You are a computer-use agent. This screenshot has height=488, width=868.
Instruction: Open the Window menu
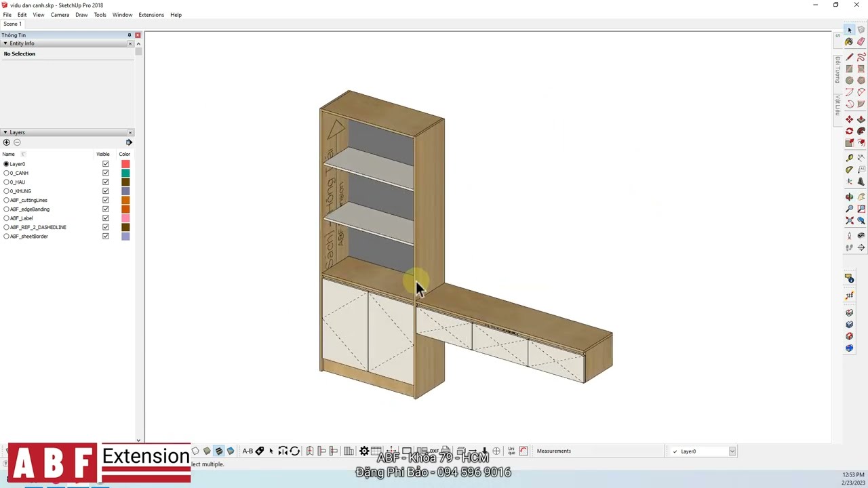tap(122, 15)
